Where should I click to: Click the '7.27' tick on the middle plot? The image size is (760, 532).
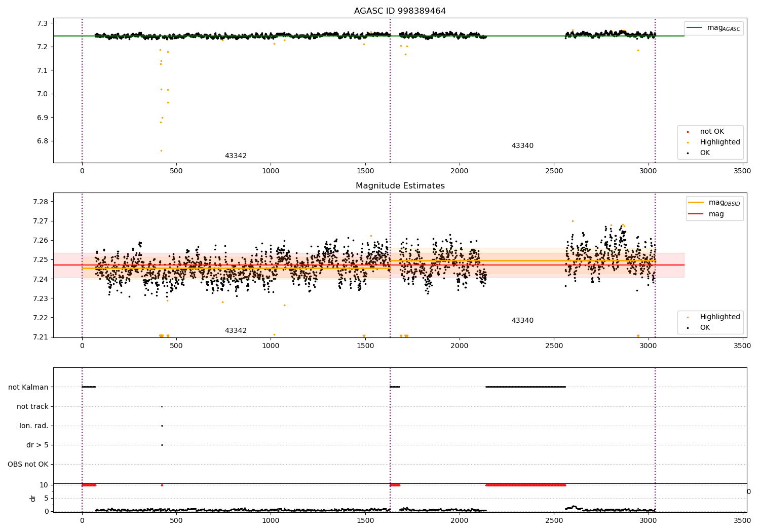point(41,221)
